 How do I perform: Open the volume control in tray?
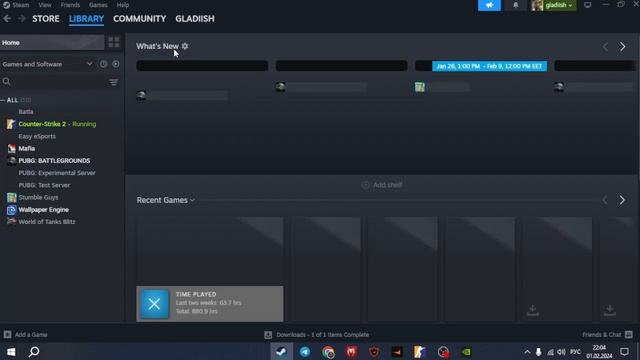click(562, 352)
